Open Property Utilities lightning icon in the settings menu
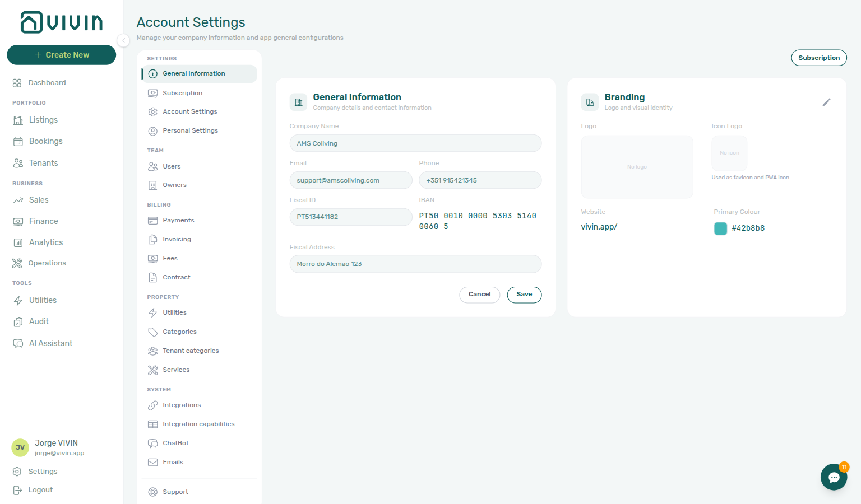 pyautogui.click(x=152, y=313)
